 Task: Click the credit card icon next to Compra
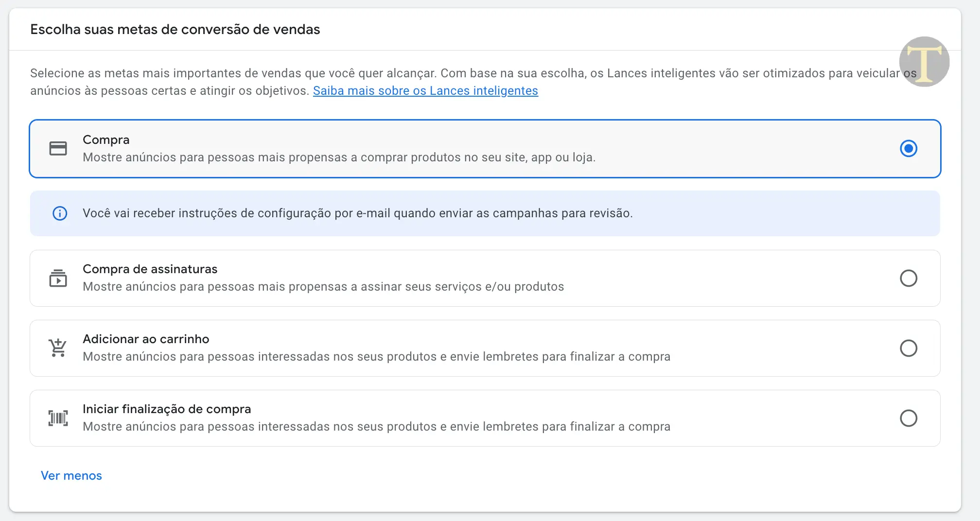tap(58, 148)
